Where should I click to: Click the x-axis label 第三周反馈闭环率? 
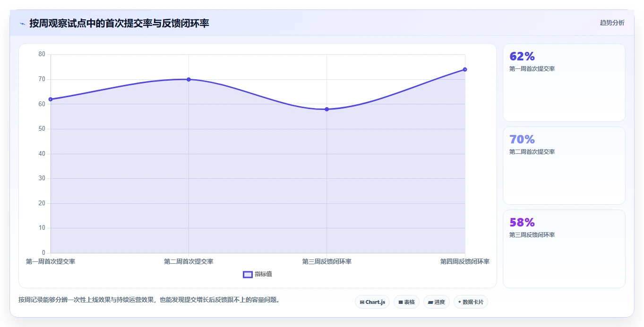(326, 261)
